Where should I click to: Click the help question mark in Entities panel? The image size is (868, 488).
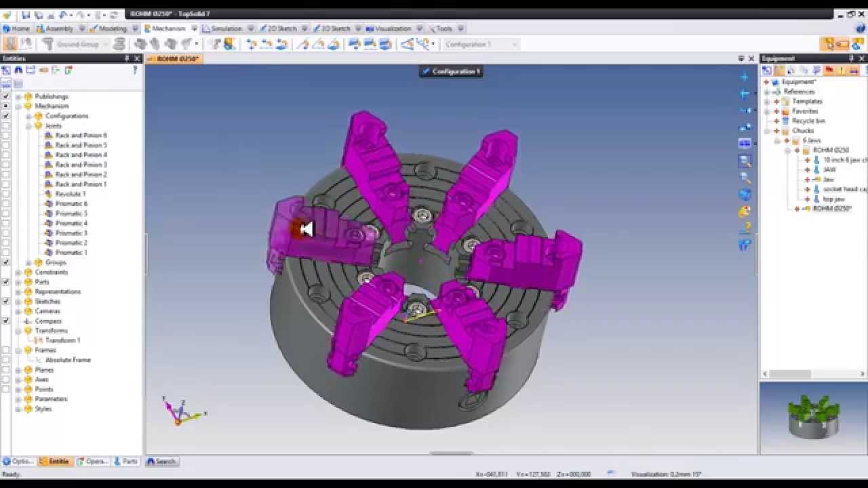pyautogui.click(x=135, y=70)
